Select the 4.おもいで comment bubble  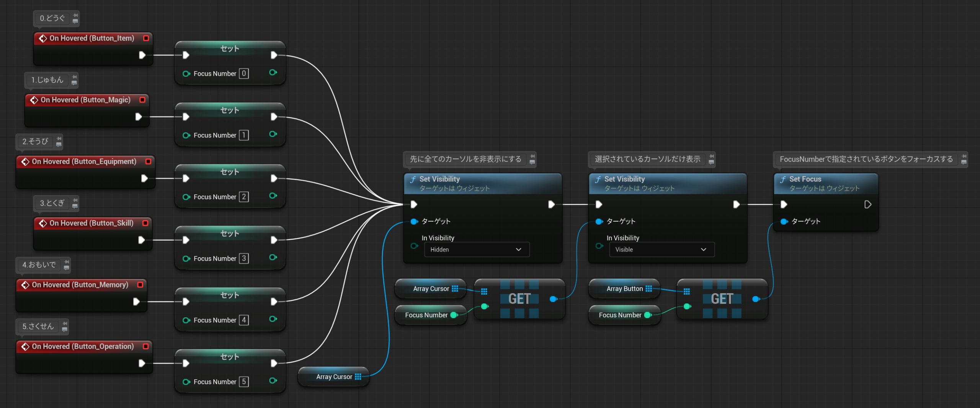pyautogui.click(x=39, y=265)
